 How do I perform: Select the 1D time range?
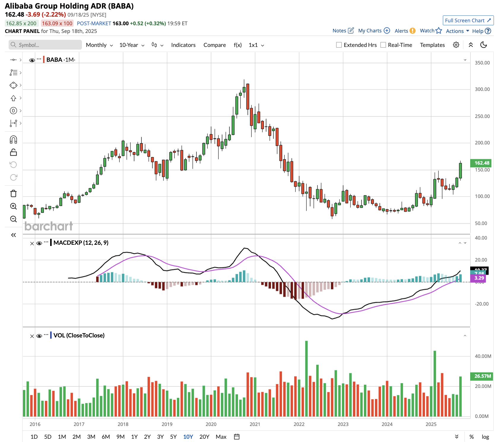(34, 437)
